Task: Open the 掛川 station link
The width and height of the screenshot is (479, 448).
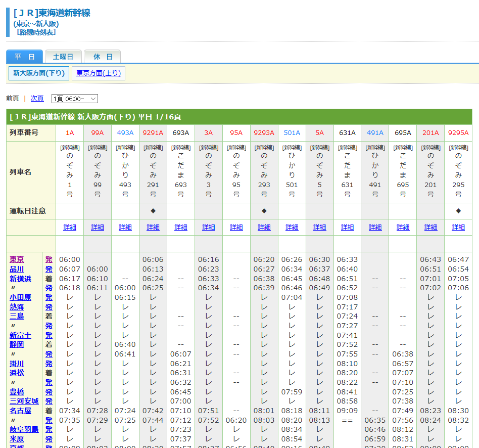Action: click(x=17, y=364)
